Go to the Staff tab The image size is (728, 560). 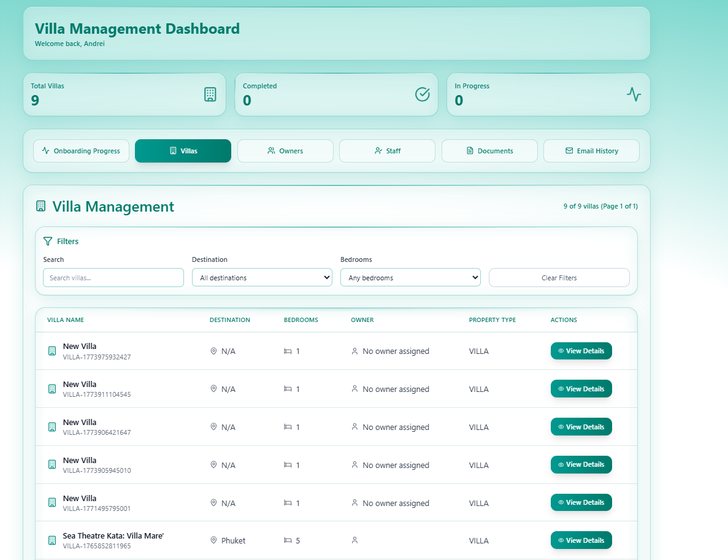pos(387,151)
